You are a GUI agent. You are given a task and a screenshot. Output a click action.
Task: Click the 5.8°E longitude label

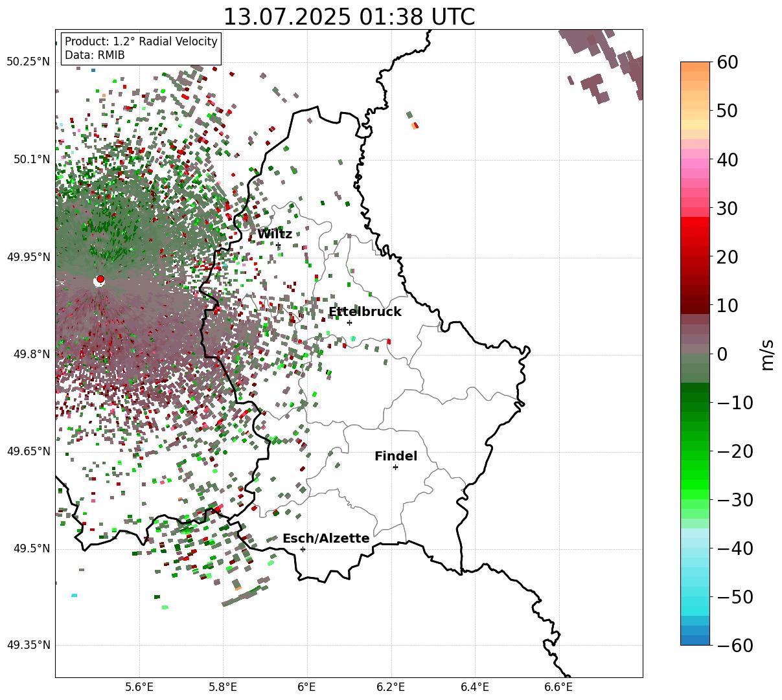coord(223,688)
